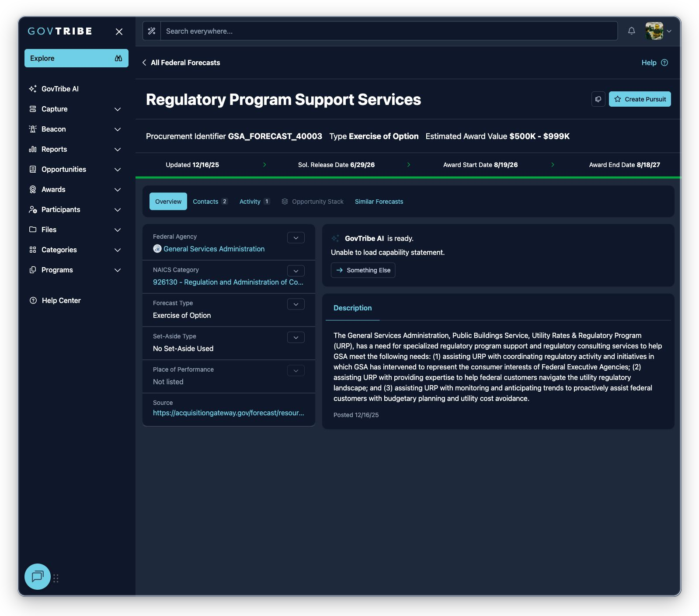Click the Help Center question icon
Screen dimensions: 699x616
[x=33, y=300]
